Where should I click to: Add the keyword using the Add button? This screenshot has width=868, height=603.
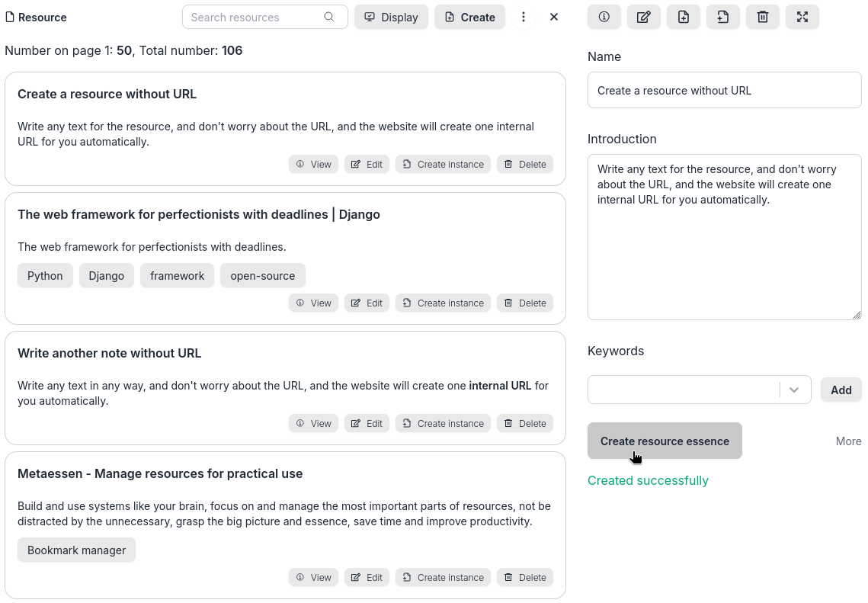841,390
